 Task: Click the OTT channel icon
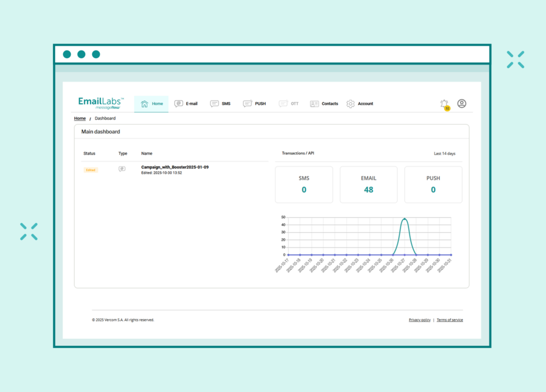(282, 103)
